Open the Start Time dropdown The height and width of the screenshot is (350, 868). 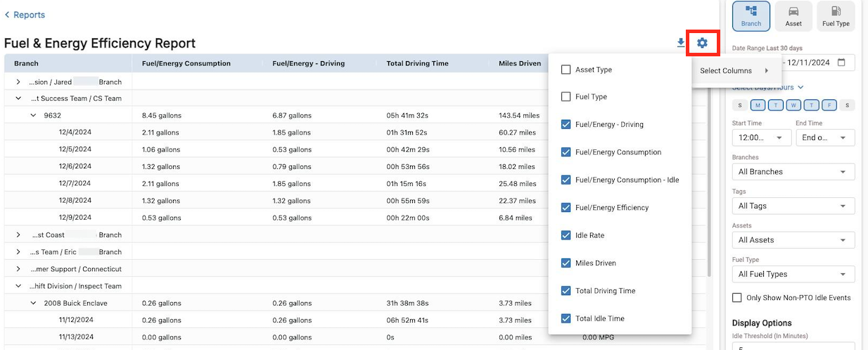(x=762, y=138)
